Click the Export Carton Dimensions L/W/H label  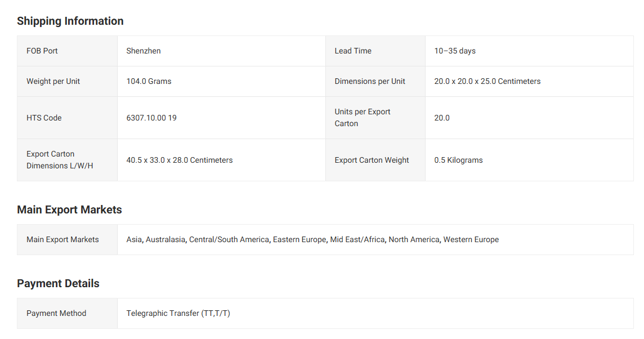click(60, 160)
